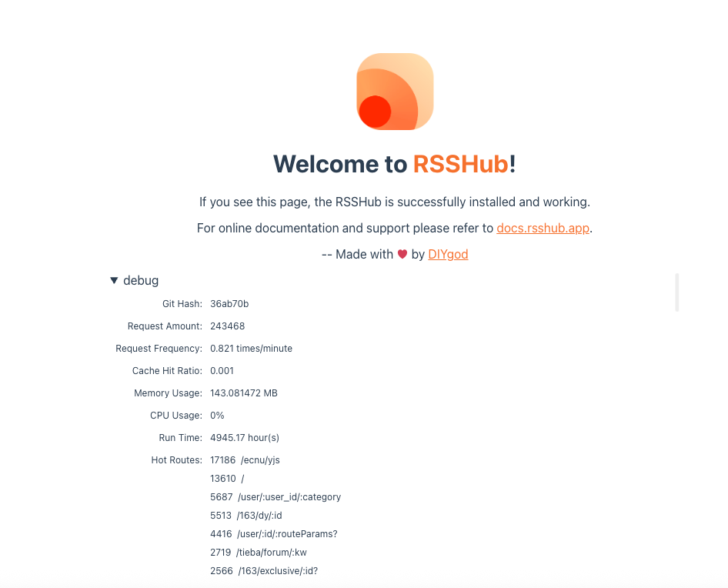The image size is (728, 588).
Task: Click the /163/dy/:id route
Action: click(259, 516)
